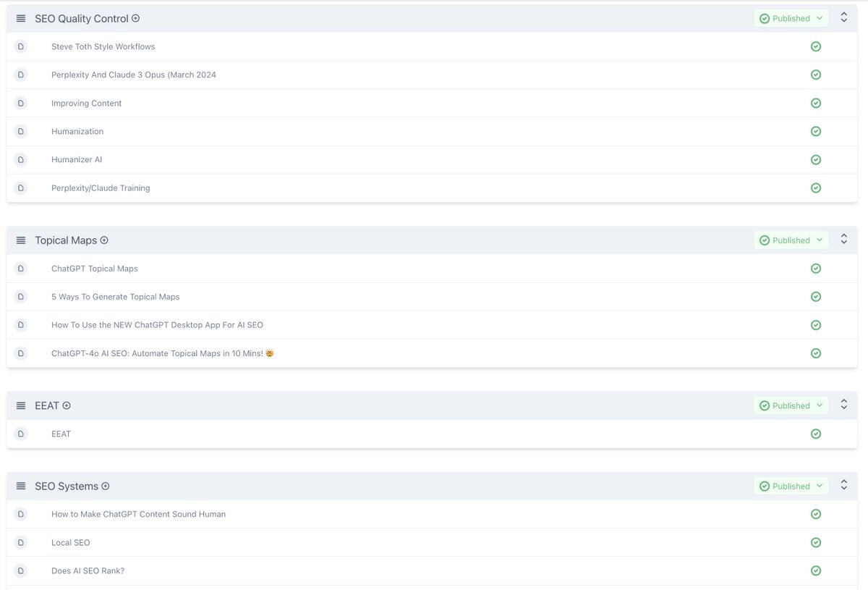This screenshot has width=868, height=590.
Task: Toggle published checkmark for NEW ChatGPT Desktop App lesson
Action: 816,325
